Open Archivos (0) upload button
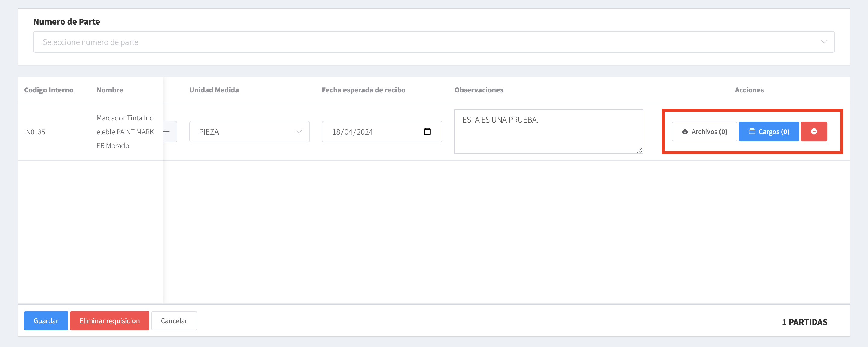The width and height of the screenshot is (868, 347). pyautogui.click(x=704, y=131)
